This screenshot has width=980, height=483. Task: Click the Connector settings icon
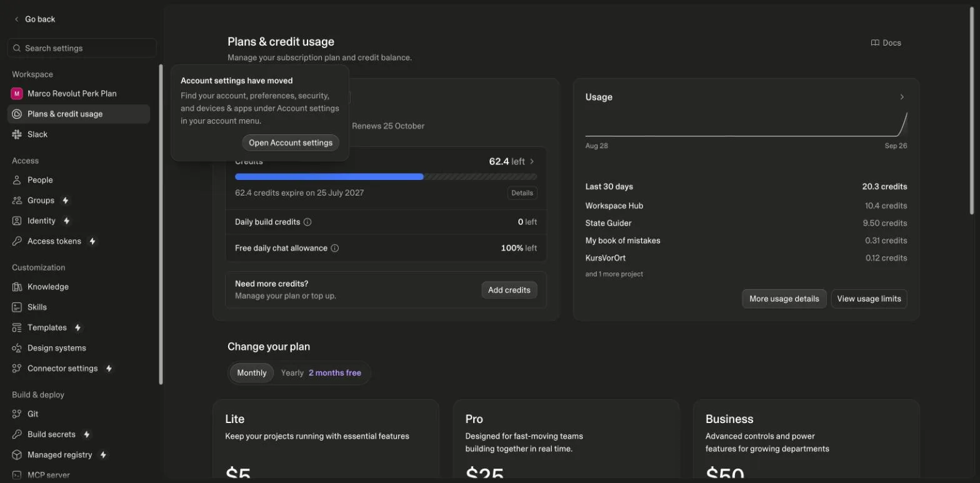tap(17, 369)
